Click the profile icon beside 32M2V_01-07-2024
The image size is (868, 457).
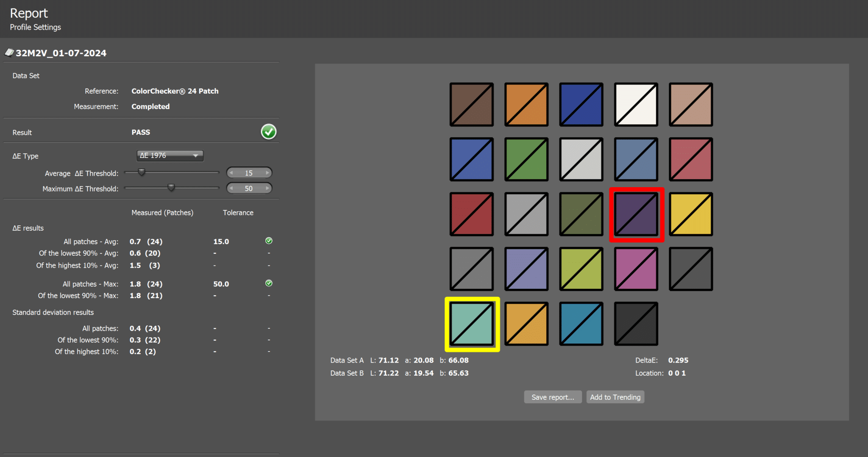(x=9, y=53)
